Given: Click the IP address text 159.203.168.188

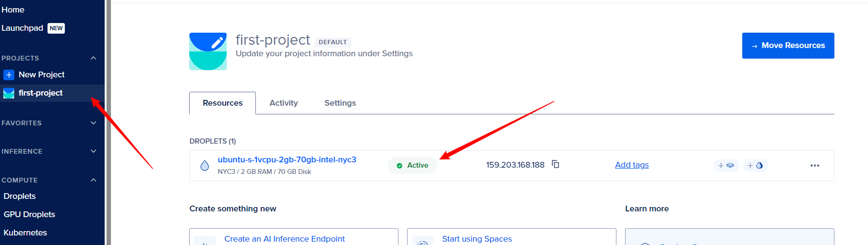Looking at the screenshot, I should (x=515, y=165).
